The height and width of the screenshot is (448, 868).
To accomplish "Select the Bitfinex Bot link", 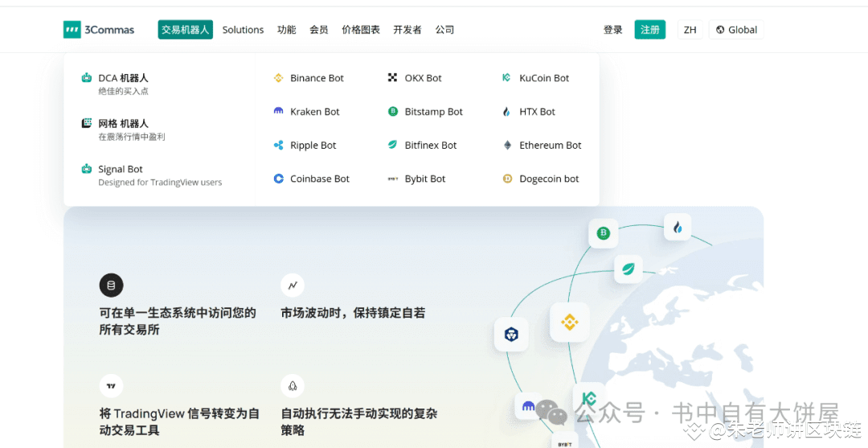I will coord(430,146).
